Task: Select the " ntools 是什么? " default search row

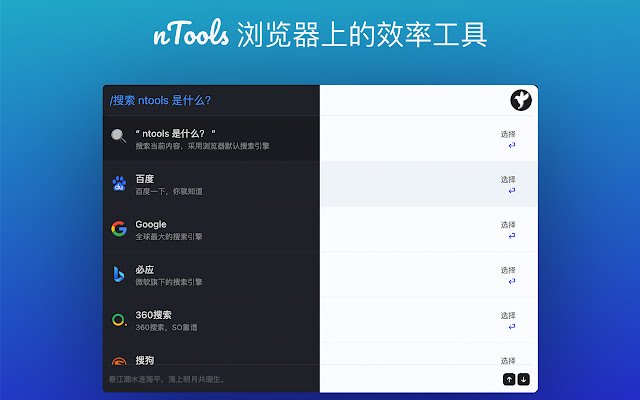Action: pyautogui.click(x=320, y=138)
